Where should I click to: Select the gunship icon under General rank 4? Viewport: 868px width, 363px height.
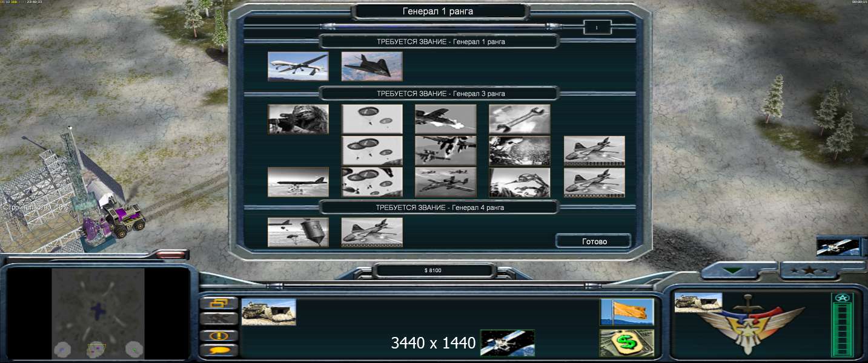tap(372, 232)
